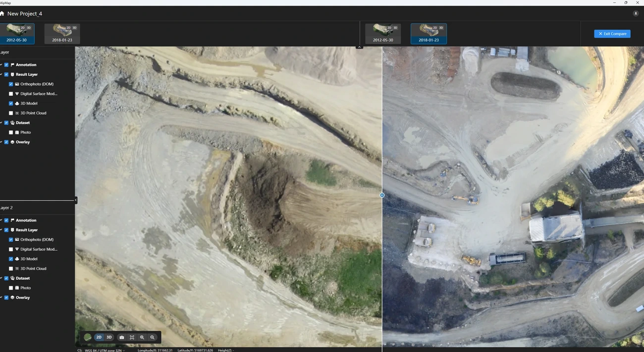The width and height of the screenshot is (644, 352).
Task: Collapse the Result Layer group in the upper layer panel
Action: click(1, 74)
